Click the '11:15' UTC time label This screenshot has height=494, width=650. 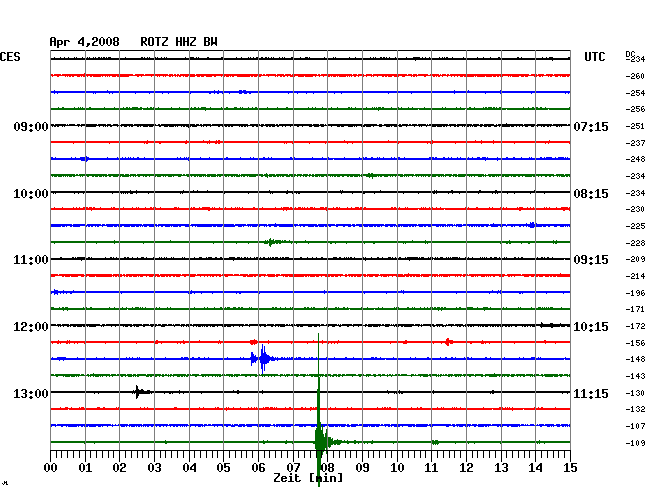[x=591, y=393]
